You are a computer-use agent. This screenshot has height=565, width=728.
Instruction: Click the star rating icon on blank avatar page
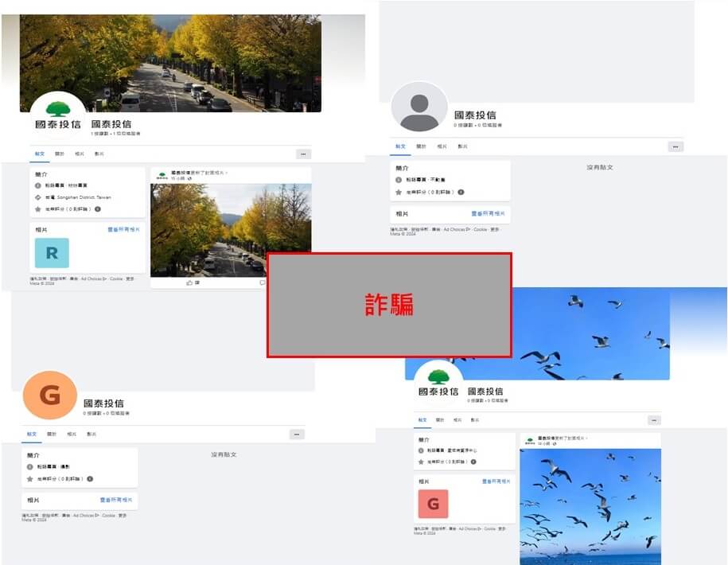tap(399, 193)
